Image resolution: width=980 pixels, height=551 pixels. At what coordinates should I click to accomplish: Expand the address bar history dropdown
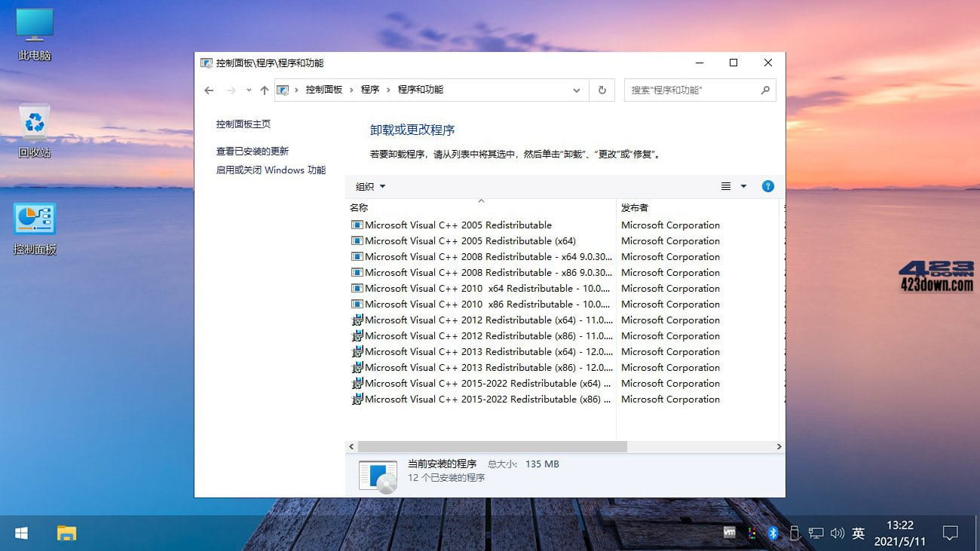point(577,90)
